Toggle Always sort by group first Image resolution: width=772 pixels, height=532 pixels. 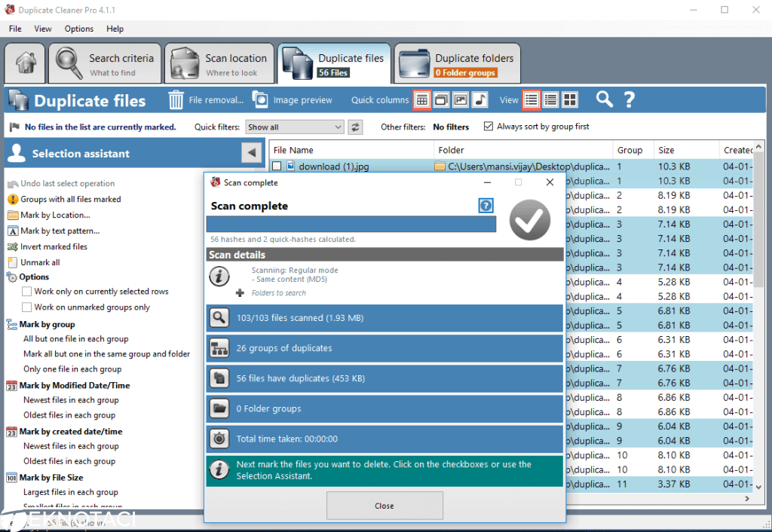(x=489, y=127)
